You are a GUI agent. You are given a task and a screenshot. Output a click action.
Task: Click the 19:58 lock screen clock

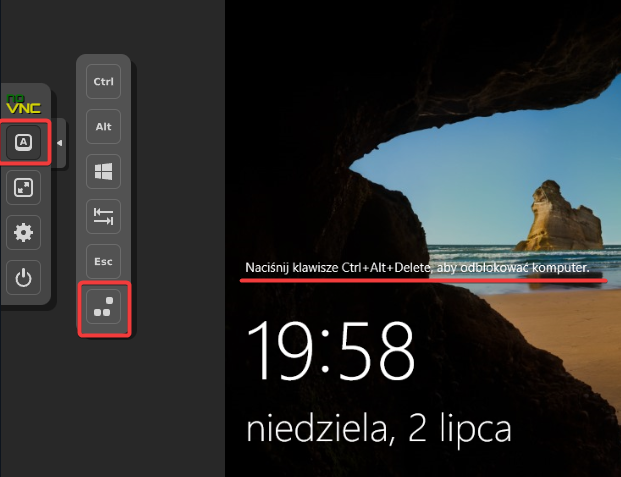(x=331, y=353)
